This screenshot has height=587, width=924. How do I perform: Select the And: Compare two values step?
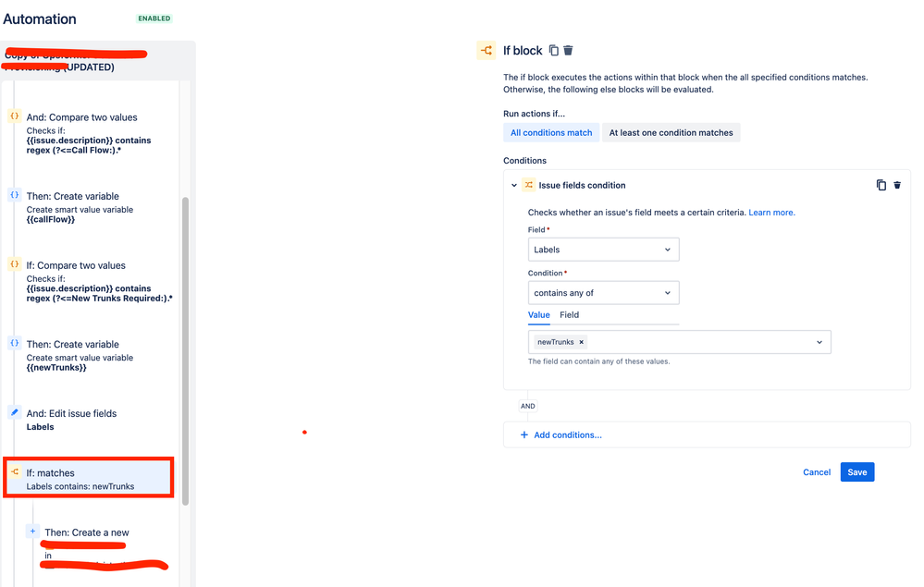pyautogui.click(x=90, y=133)
